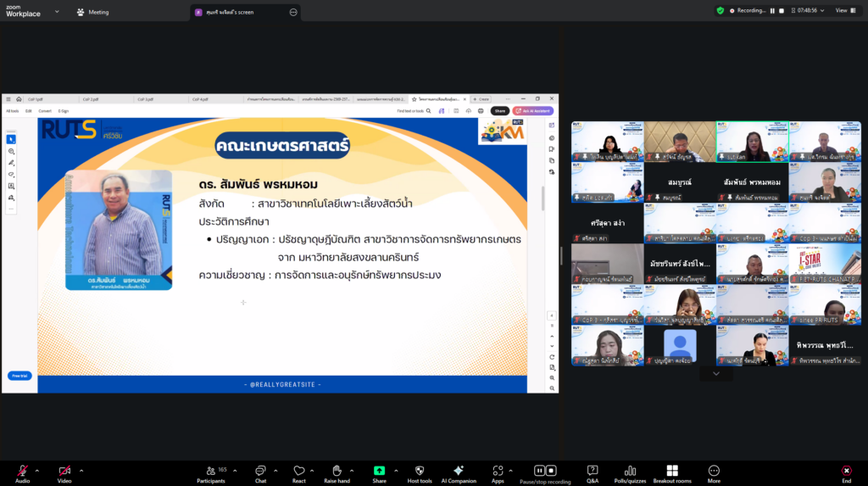Switch to CoP 4.pdf tab

[200, 100]
